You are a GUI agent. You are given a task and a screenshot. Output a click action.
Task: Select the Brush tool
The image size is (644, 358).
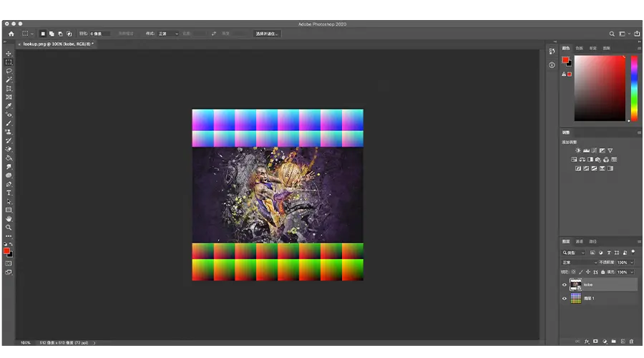click(x=9, y=123)
